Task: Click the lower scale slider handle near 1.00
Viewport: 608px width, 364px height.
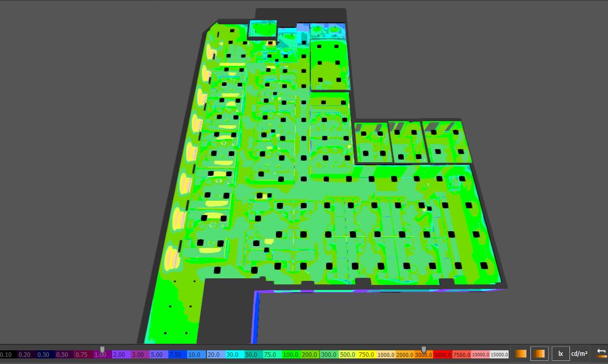Action: coord(102,349)
